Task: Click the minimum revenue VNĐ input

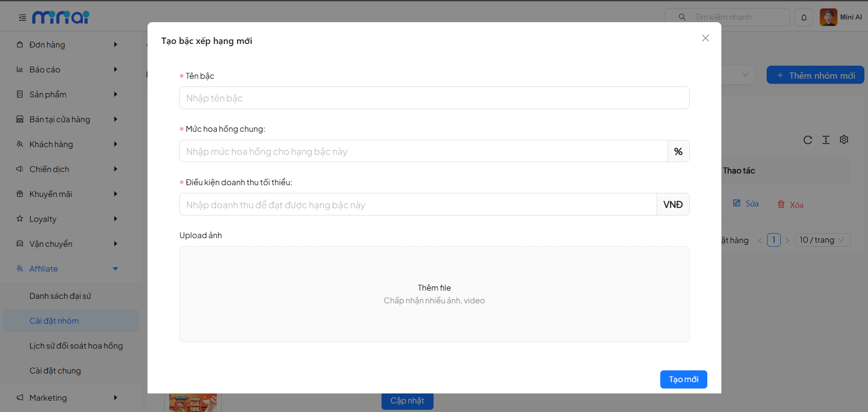Action: pos(418,205)
